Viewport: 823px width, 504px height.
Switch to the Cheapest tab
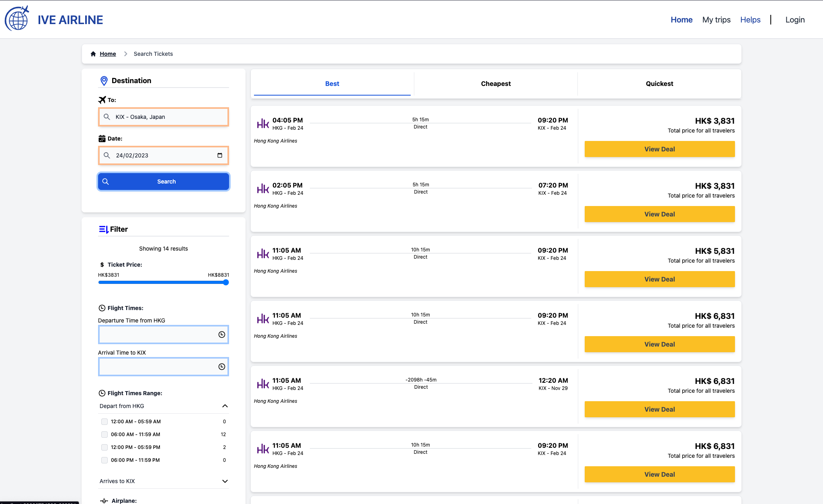495,84
